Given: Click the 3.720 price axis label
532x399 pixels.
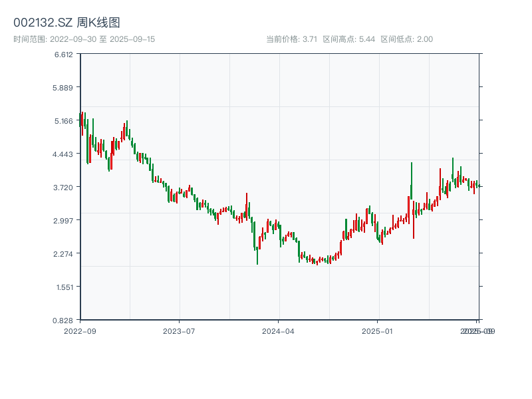Looking at the screenshot, I should pyautogui.click(x=64, y=188).
